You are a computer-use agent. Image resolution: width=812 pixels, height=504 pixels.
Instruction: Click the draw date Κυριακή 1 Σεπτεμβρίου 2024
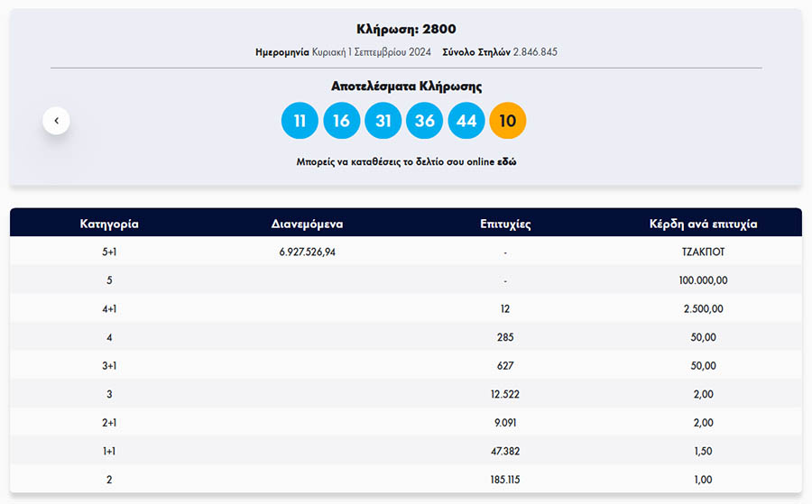click(x=370, y=52)
